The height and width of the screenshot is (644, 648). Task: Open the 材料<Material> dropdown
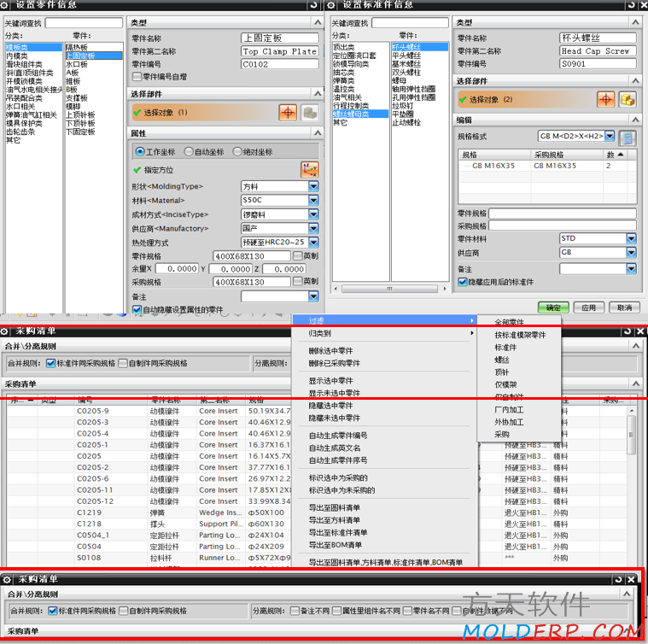click(x=313, y=200)
